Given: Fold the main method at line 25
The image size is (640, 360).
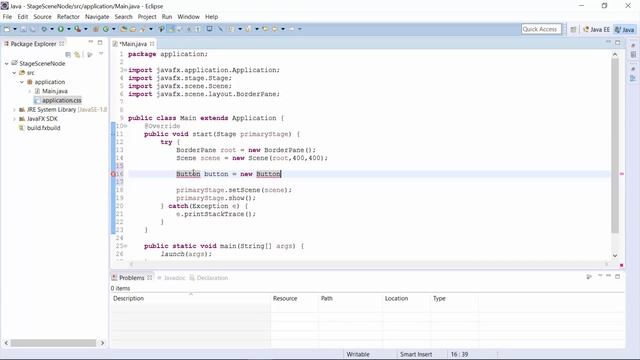Looking at the screenshot, I should [x=126, y=246].
